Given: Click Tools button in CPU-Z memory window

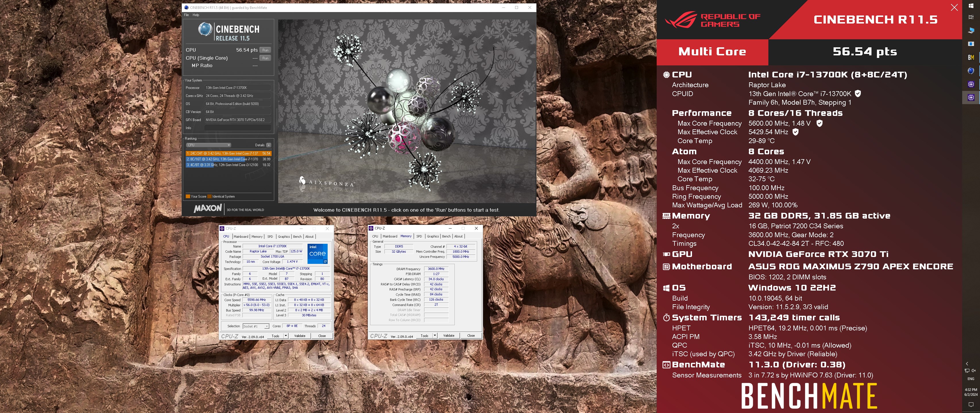Looking at the screenshot, I should [425, 336].
